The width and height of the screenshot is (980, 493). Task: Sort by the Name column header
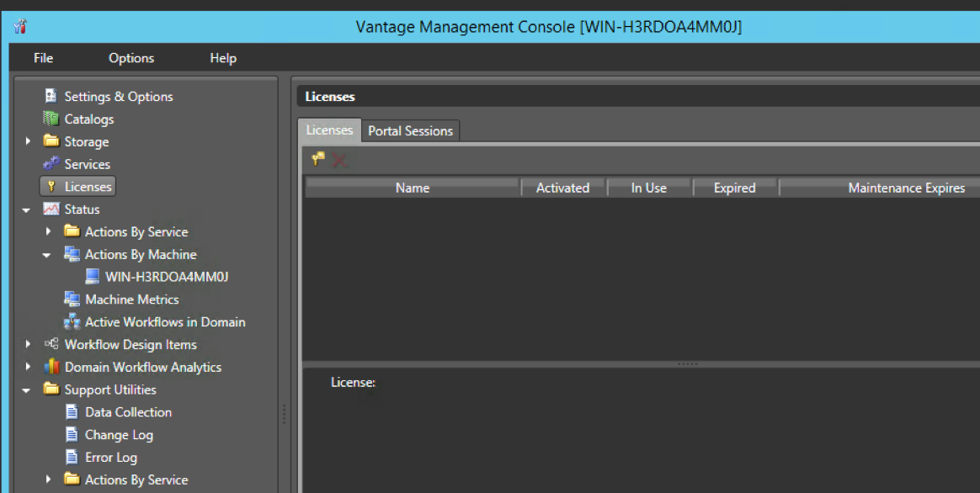[x=413, y=188]
